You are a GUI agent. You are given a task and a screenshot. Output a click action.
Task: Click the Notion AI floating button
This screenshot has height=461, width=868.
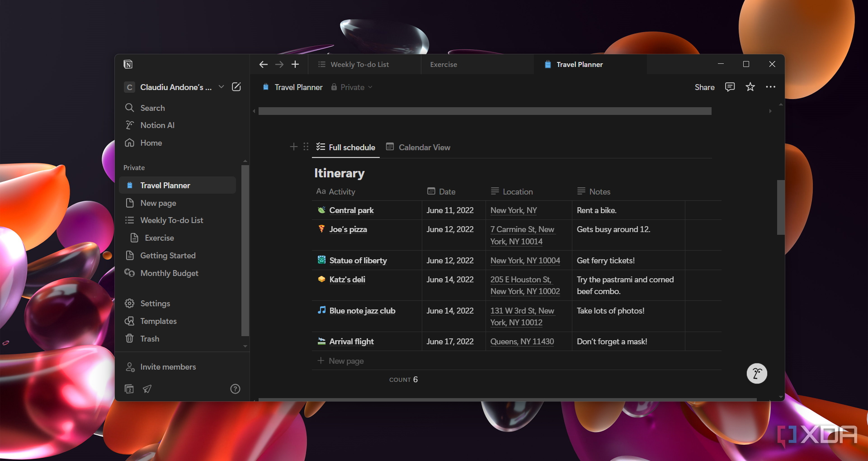[x=756, y=374]
